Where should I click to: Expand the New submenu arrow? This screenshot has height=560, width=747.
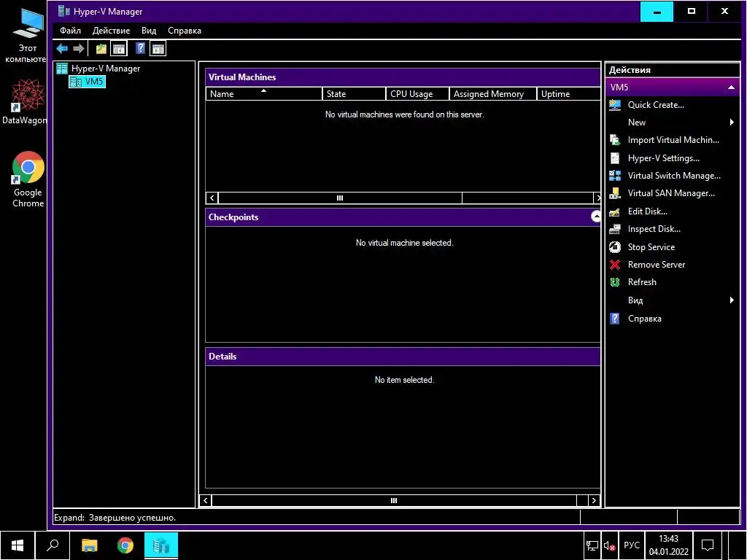732,122
